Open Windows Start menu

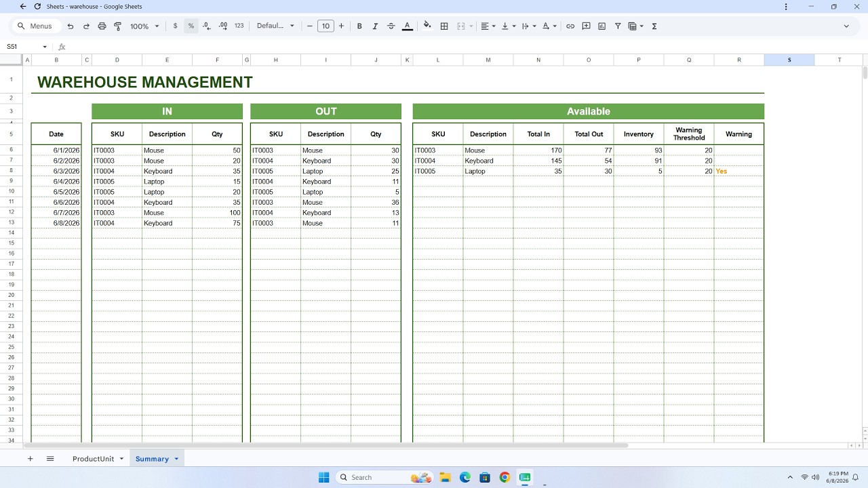323,477
